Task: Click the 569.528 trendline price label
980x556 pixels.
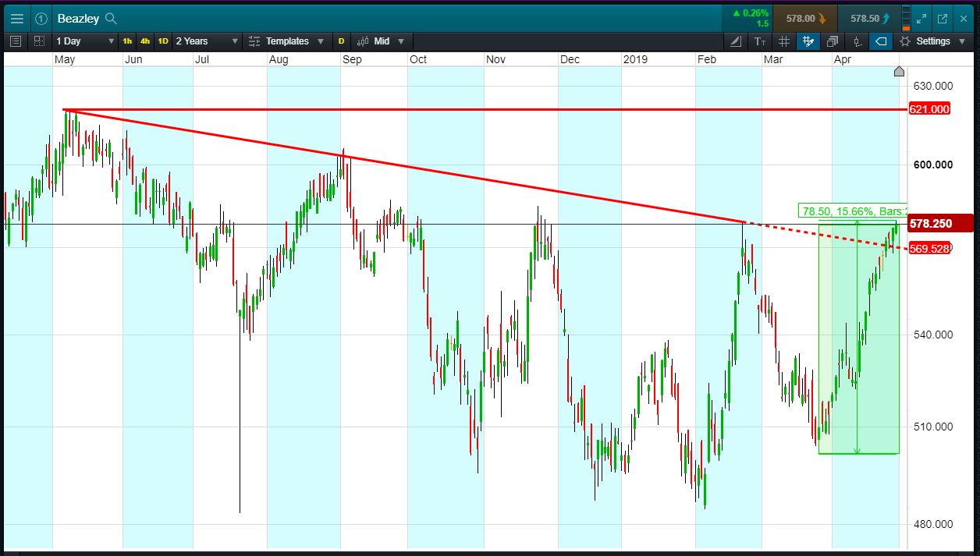Action: coord(930,249)
